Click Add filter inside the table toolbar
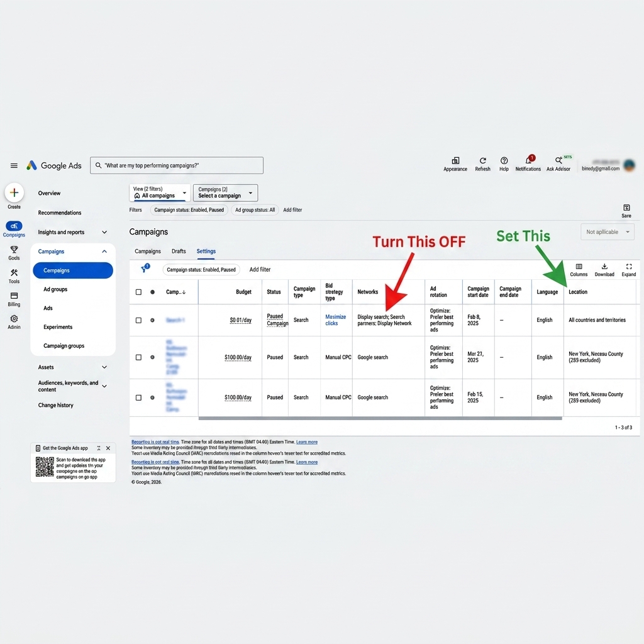Viewport: 644px width, 644px height. pos(260,269)
